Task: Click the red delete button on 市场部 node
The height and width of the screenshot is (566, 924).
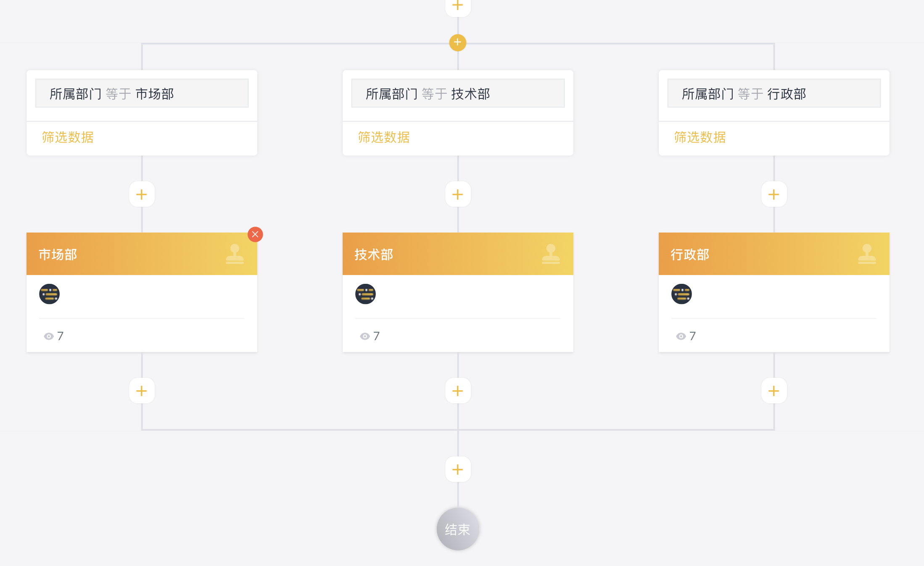Action: [x=255, y=234]
